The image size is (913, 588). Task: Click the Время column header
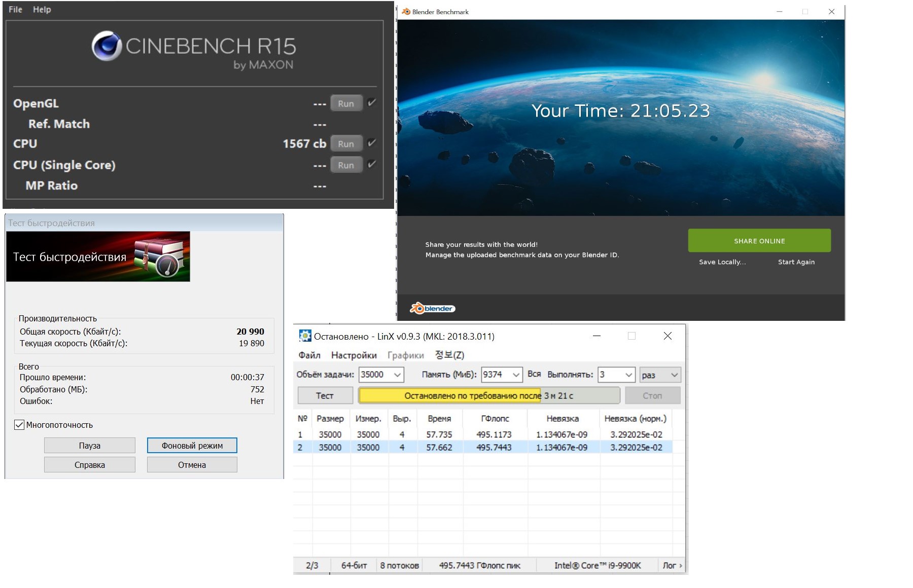tap(439, 418)
